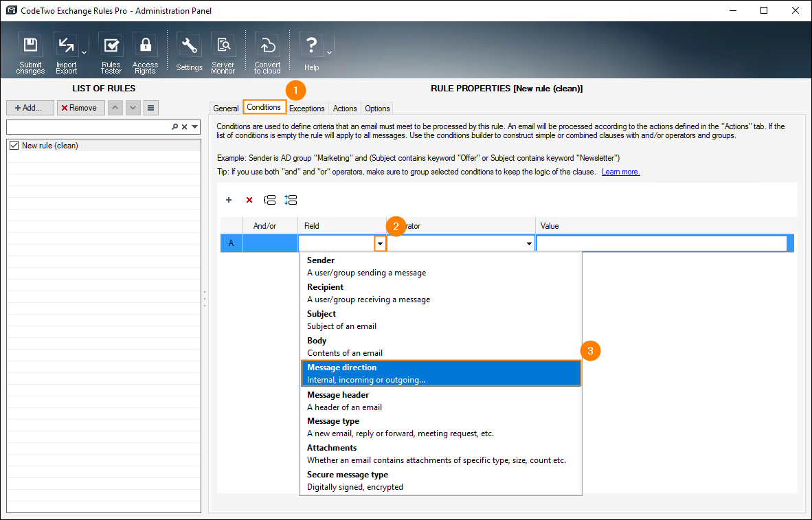
Task: Open the Import Export tool
Action: click(x=66, y=53)
